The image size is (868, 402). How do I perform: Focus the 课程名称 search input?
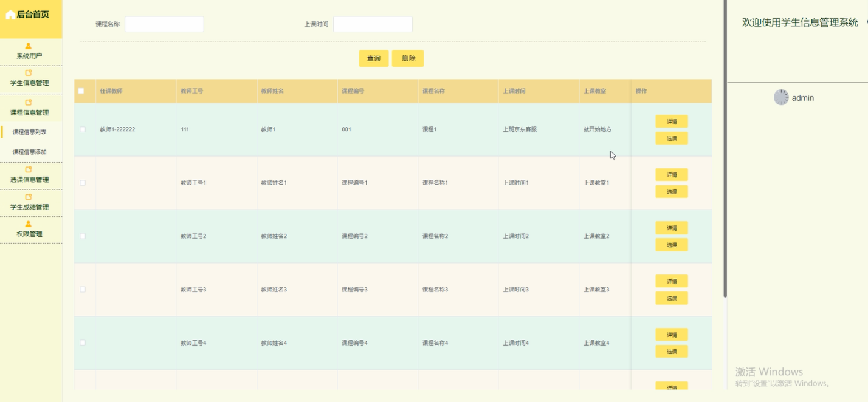coord(164,24)
